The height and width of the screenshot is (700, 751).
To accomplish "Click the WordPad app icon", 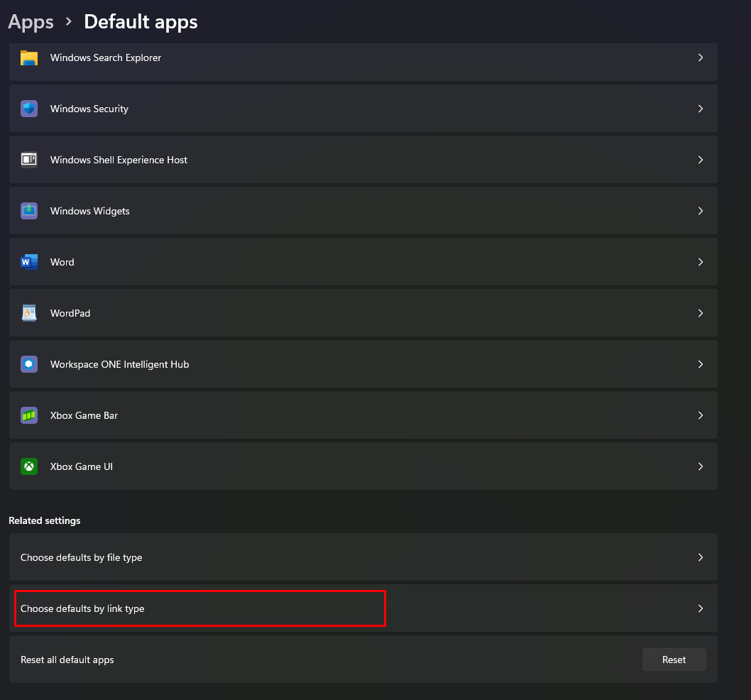I will point(29,313).
